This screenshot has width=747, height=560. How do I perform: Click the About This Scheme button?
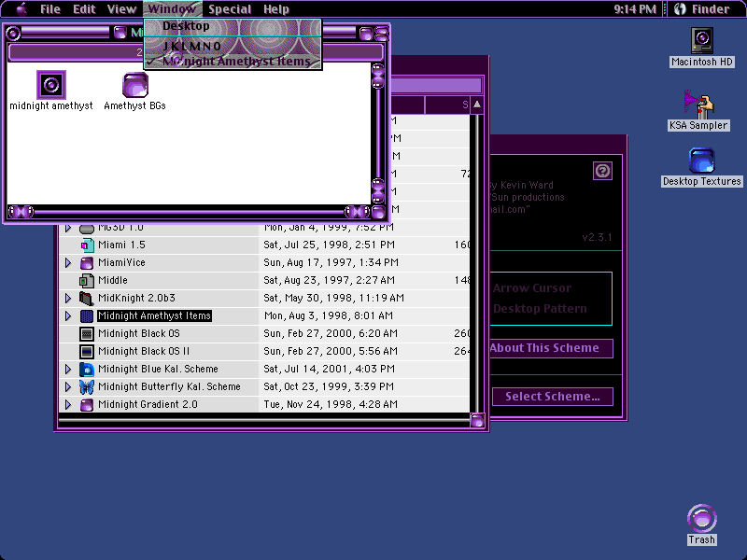[551, 348]
